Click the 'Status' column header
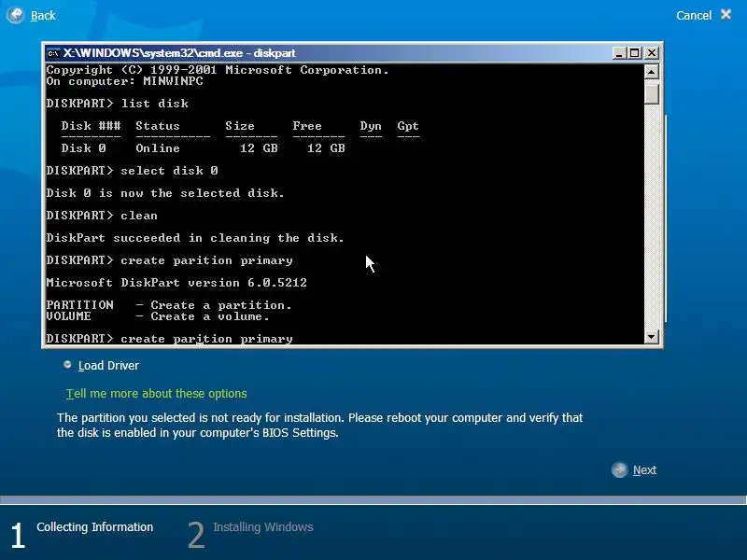This screenshot has width=747, height=560. click(x=158, y=126)
